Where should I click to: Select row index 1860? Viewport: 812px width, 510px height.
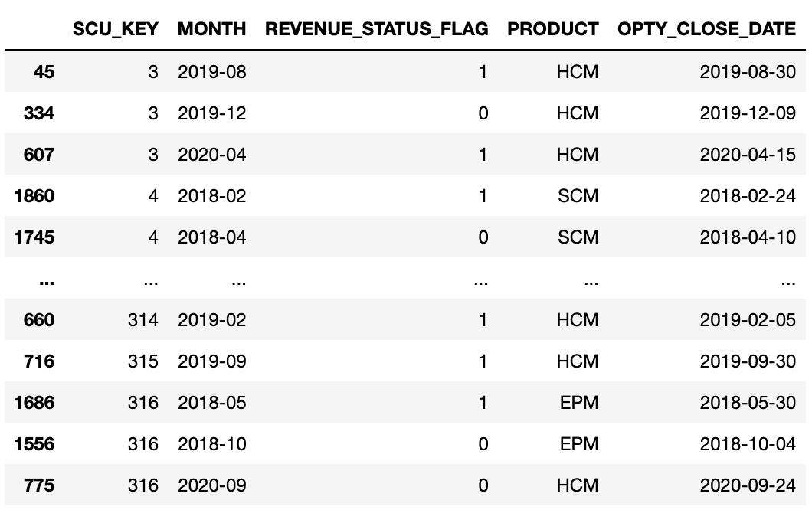point(34,196)
